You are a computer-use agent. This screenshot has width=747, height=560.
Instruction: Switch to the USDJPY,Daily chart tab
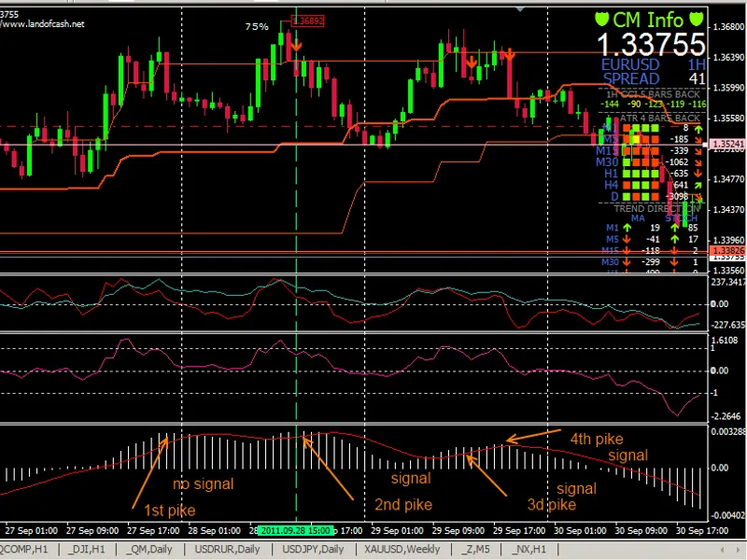(x=313, y=549)
